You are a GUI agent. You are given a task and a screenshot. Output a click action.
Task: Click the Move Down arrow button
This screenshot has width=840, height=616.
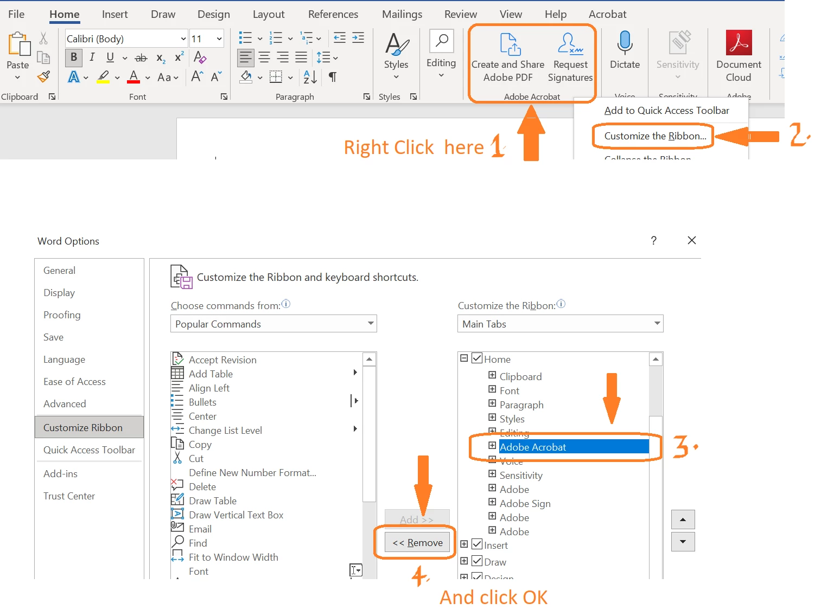click(683, 542)
